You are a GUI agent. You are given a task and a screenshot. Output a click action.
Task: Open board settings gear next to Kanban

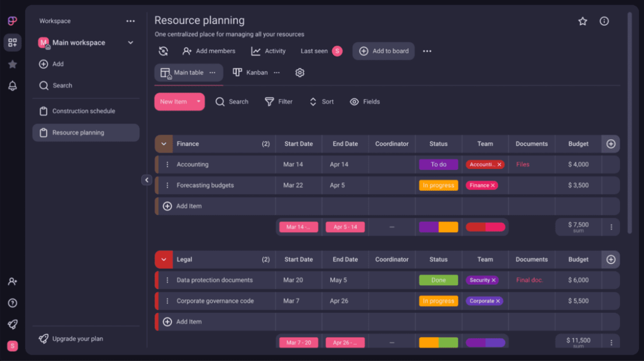pos(299,72)
